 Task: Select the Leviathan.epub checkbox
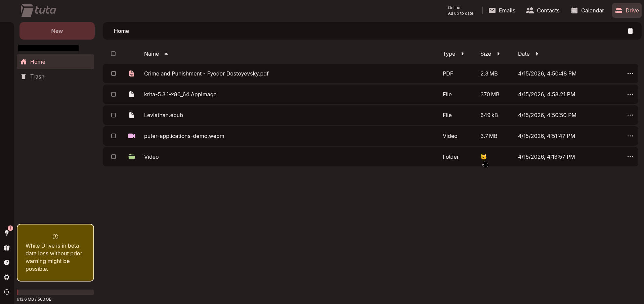coord(113,115)
